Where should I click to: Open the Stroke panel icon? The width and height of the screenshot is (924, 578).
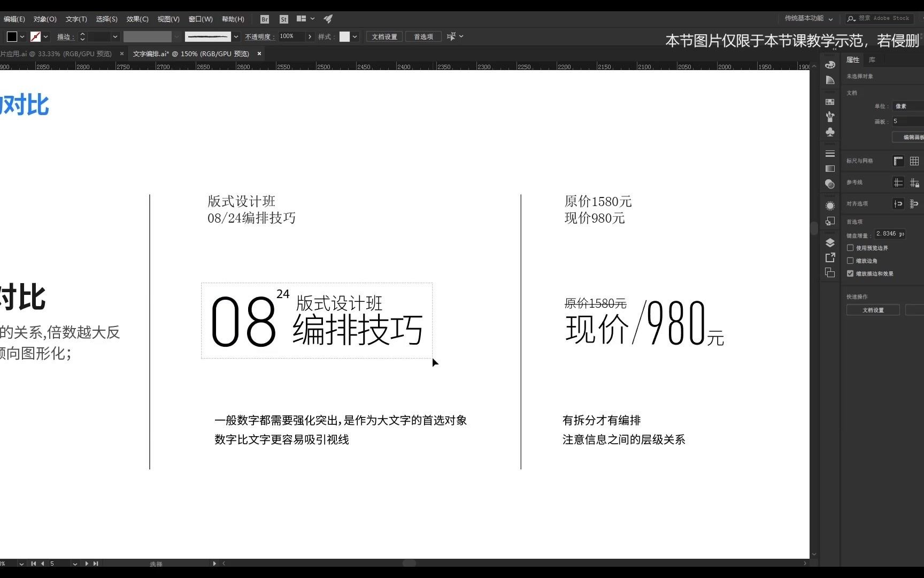tap(830, 154)
